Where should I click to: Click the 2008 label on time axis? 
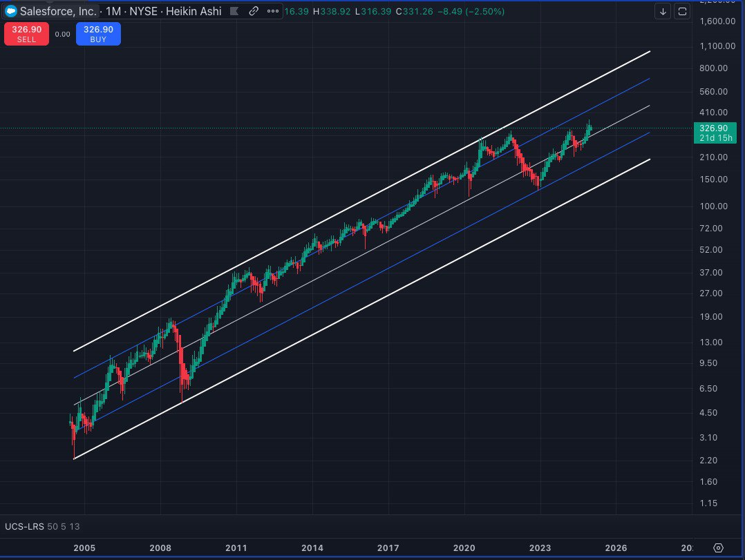[x=160, y=548]
